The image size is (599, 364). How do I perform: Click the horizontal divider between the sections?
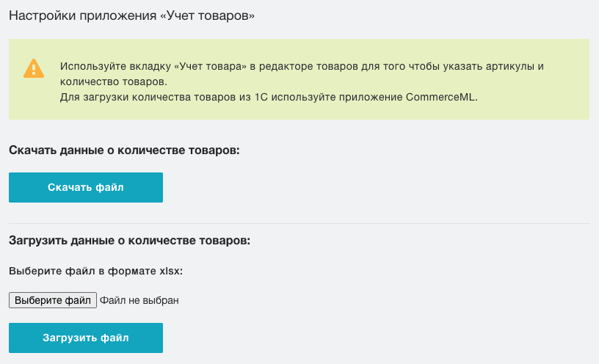[x=299, y=223]
